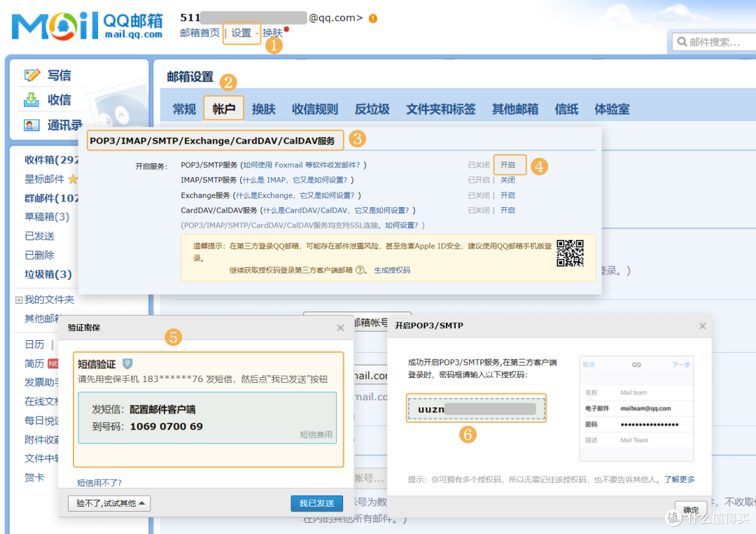Open 通讯录 contacts
This screenshot has width=756, height=534.
pos(64,125)
